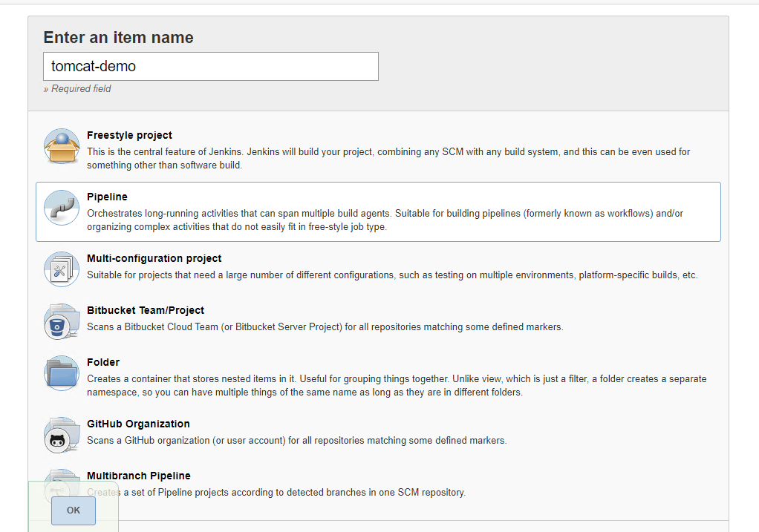Click the Multi-configuration project description text

(392, 275)
